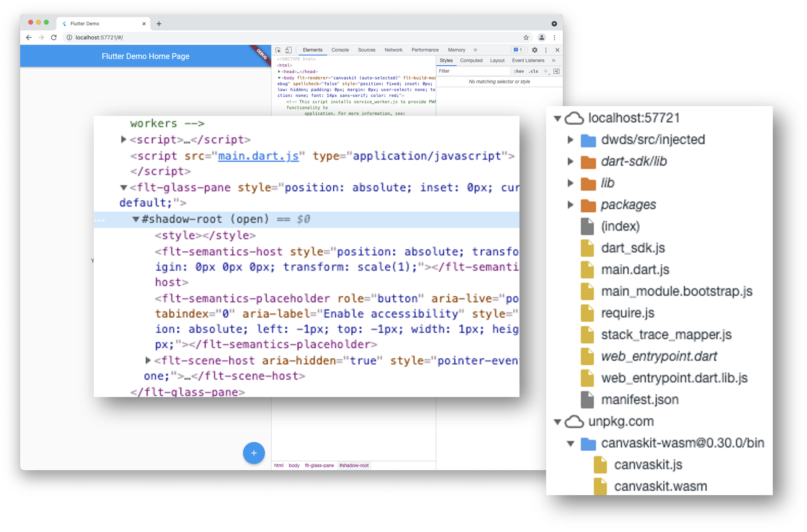The width and height of the screenshot is (807, 532).
Task: Click the site information icon in address bar
Action: [69, 38]
